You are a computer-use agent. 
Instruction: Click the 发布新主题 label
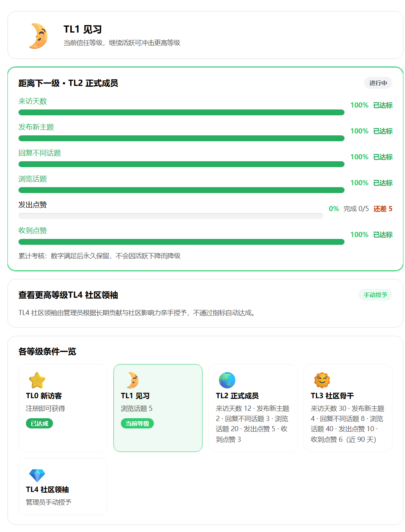(x=36, y=127)
